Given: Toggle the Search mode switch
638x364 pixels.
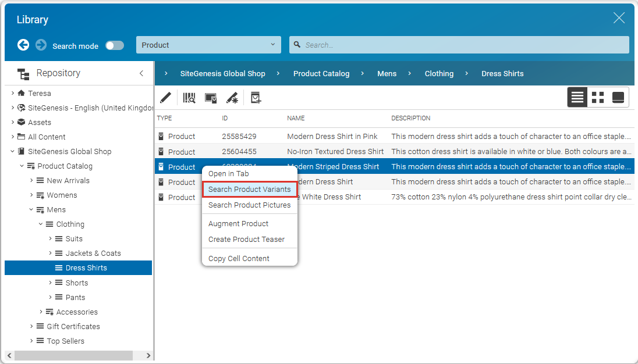Looking at the screenshot, I should 114,45.
